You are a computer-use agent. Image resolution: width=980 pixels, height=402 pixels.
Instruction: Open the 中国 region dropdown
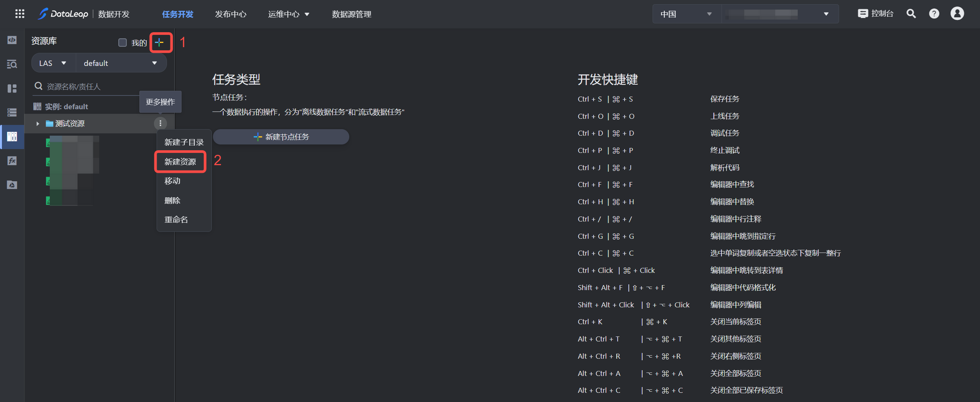pyautogui.click(x=686, y=14)
